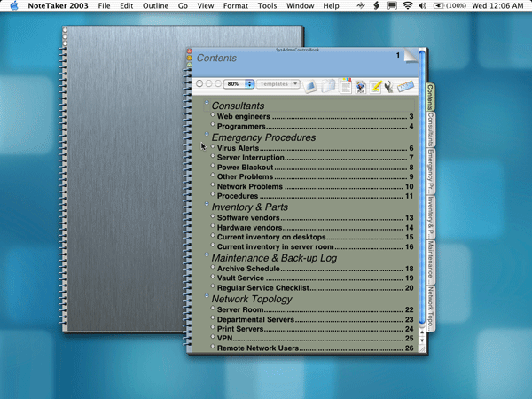Open the NoteTaker 2003 application menu
532x399 pixels.
[58, 6]
